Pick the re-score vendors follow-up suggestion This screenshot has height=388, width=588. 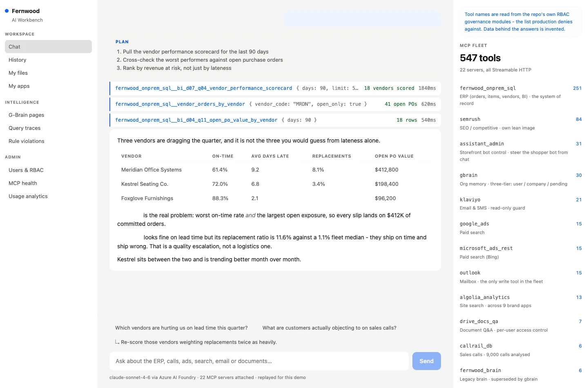coord(196,342)
